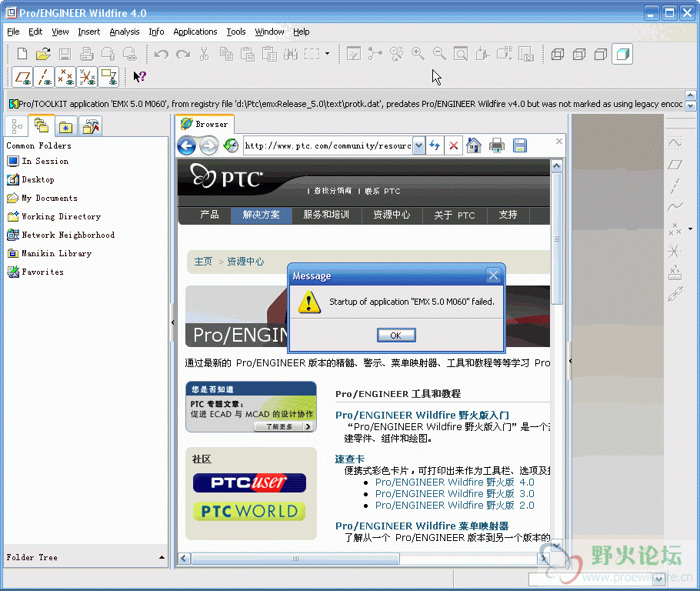Screen dimensions: 700x591
Task: Select My Documents folder
Action: tap(43, 198)
